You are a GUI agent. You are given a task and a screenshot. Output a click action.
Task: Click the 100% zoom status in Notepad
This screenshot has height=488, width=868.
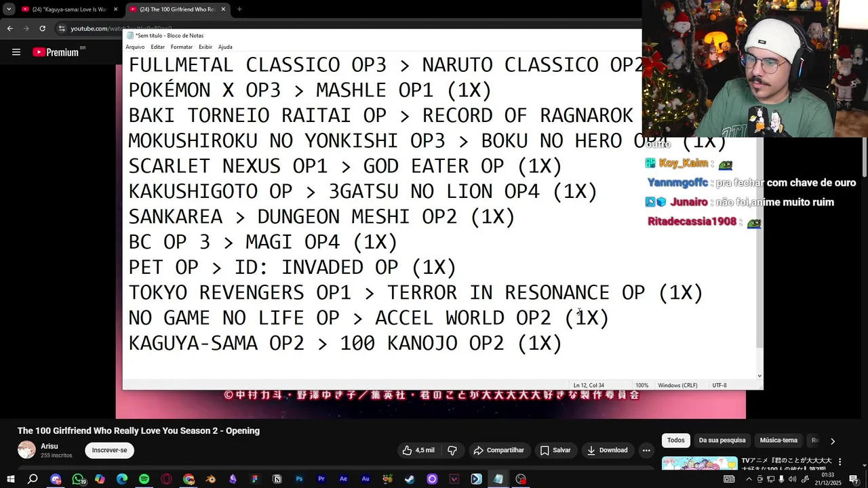pos(642,385)
